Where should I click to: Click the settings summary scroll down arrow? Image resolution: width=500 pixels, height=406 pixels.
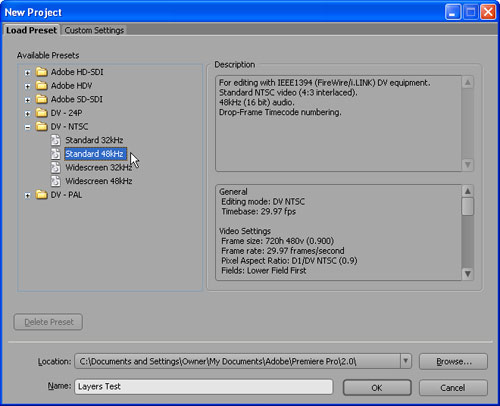[468, 274]
